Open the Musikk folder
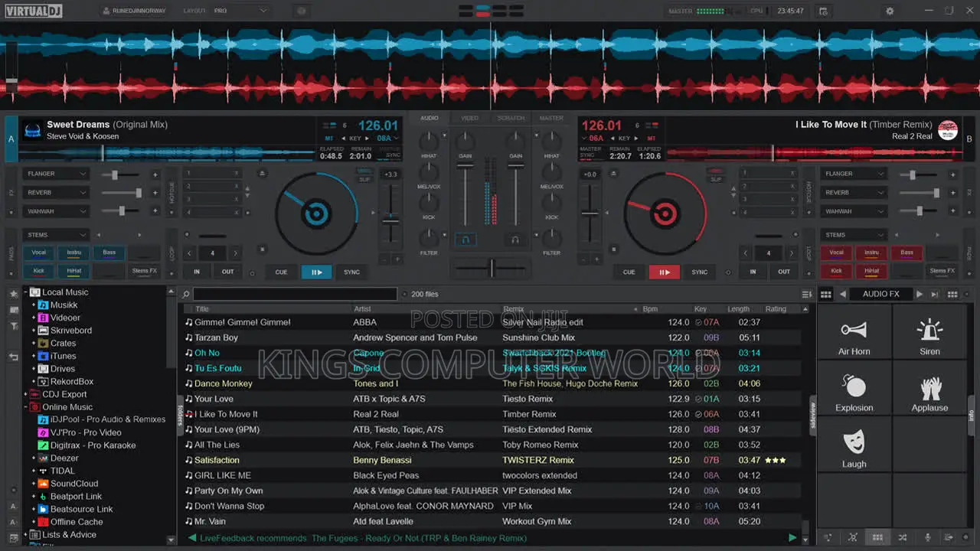 [64, 305]
